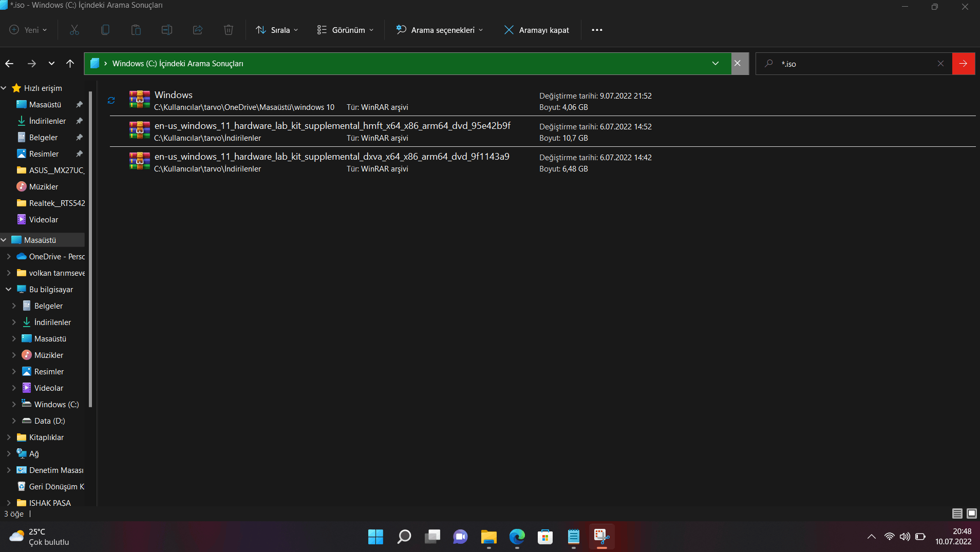Collapse the Bu bilgisayar tree node

pyautogui.click(x=9, y=290)
